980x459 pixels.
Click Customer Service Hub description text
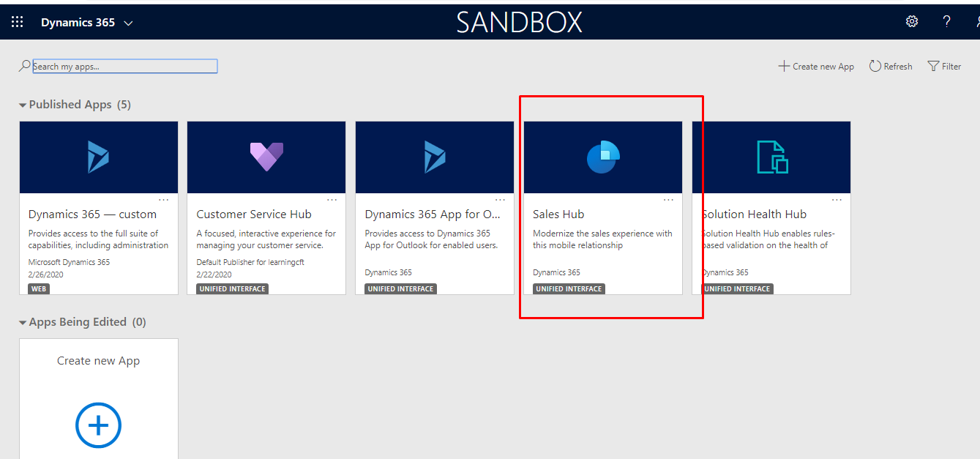click(x=266, y=239)
